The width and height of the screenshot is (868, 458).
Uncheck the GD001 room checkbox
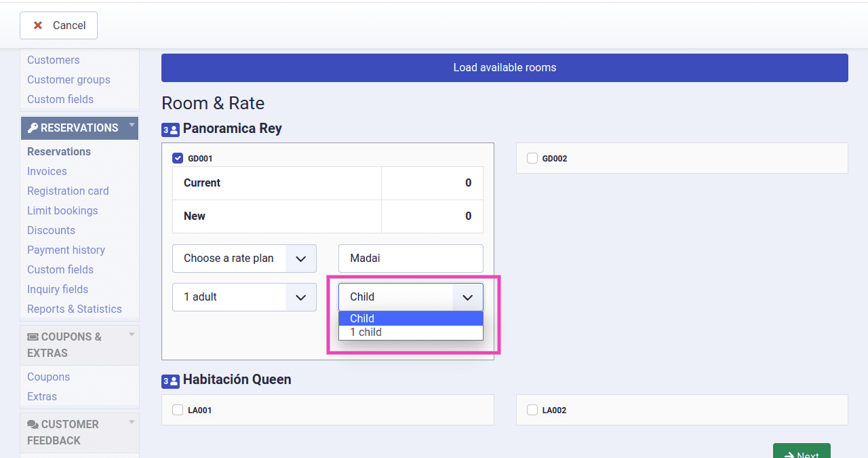pos(178,158)
